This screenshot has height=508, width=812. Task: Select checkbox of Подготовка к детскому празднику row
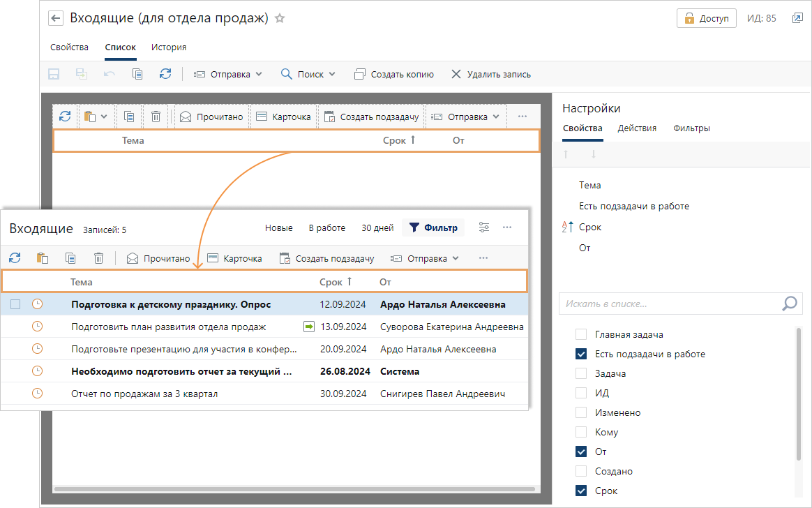(x=15, y=304)
